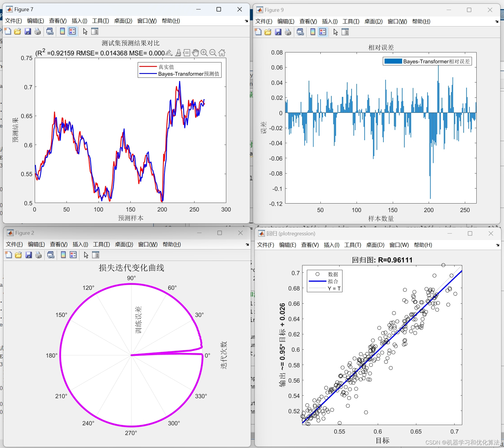Open 编辑(E) menu in Figure 7

point(35,21)
